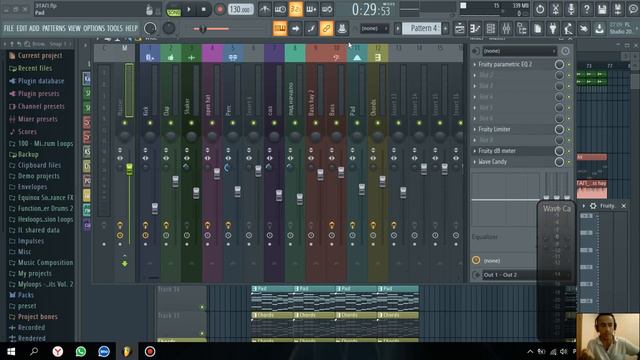Open the Windows Start button

pyautogui.click(x=11, y=351)
